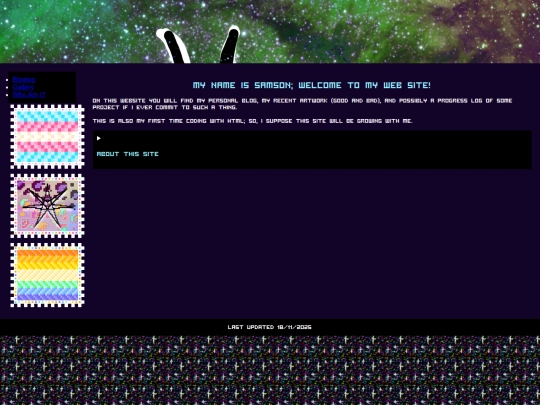
Task: Click the "On this website you will find" paragraph
Action: [302, 104]
